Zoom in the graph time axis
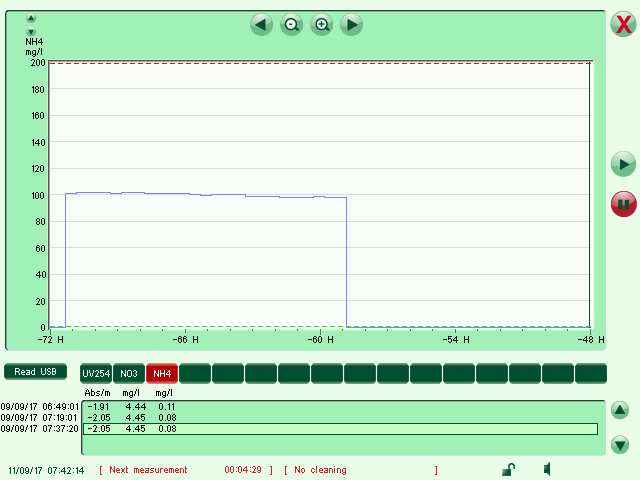 (x=322, y=25)
